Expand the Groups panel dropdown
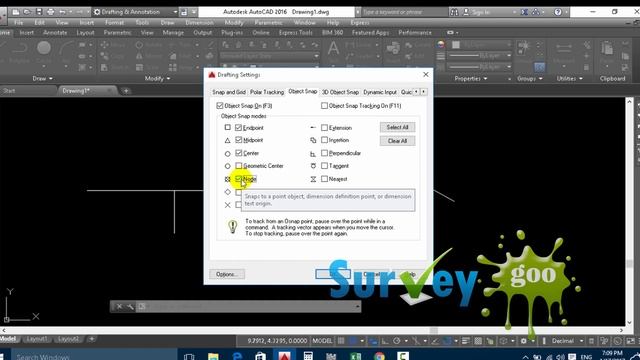 click(529, 78)
